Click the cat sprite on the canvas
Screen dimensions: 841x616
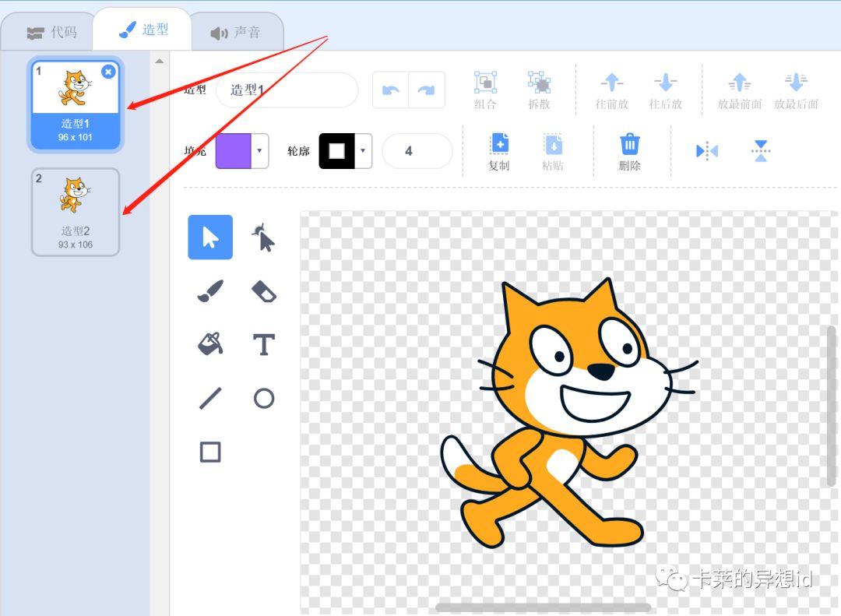coord(568,414)
